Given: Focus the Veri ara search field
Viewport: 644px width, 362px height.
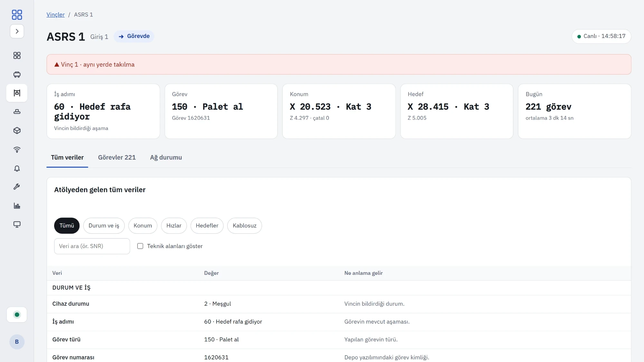Looking at the screenshot, I should click(x=92, y=246).
